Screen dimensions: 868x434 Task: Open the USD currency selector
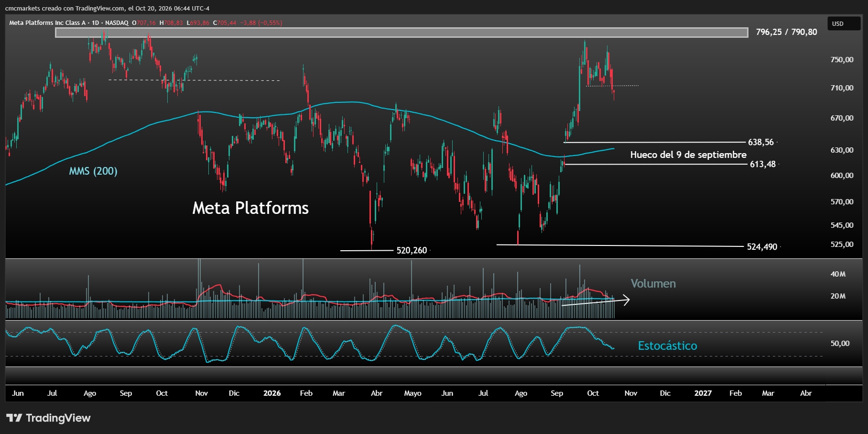click(x=844, y=23)
